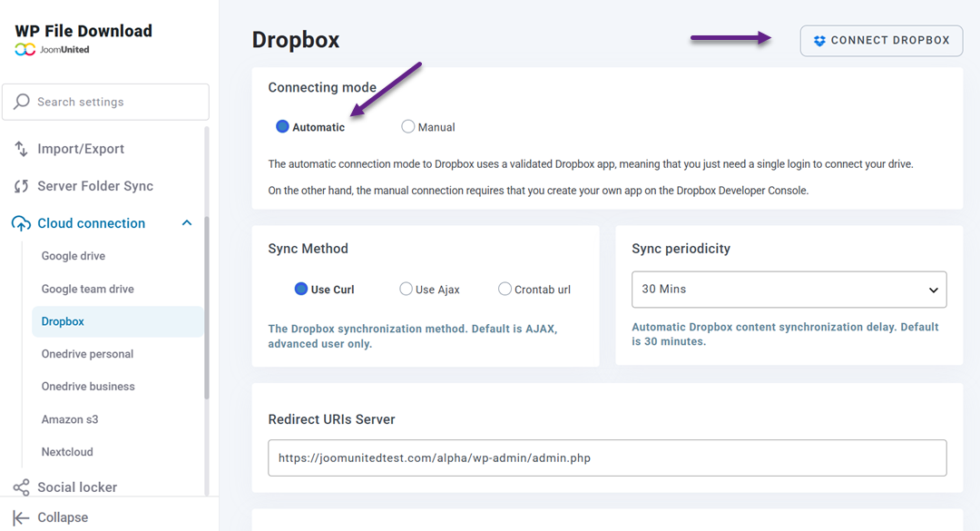Go to Amazon s3 settings

70,419
